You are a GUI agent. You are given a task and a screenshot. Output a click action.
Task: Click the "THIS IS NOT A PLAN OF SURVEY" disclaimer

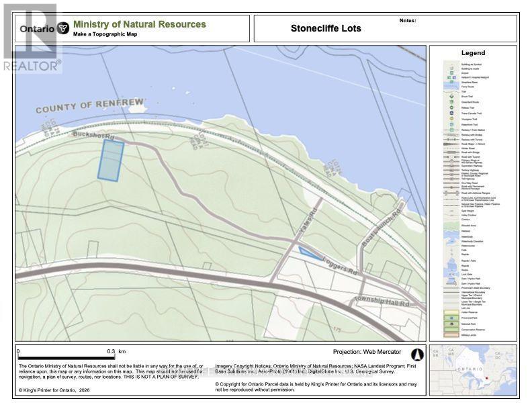tap(161, 377)
